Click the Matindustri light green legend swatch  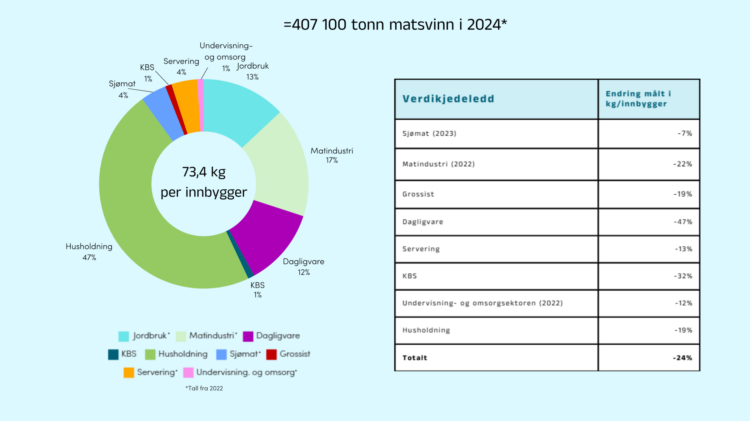tap(182, 337)
